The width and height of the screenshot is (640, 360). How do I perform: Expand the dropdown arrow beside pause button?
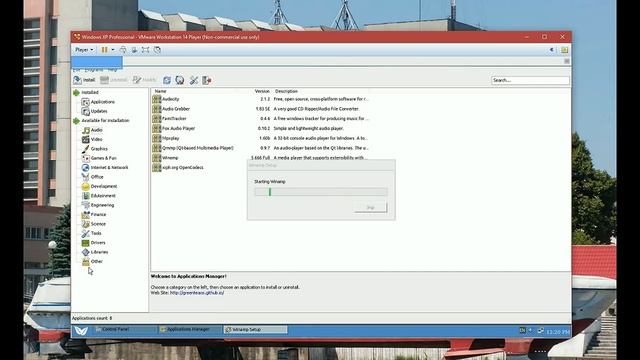click(113, 50)
